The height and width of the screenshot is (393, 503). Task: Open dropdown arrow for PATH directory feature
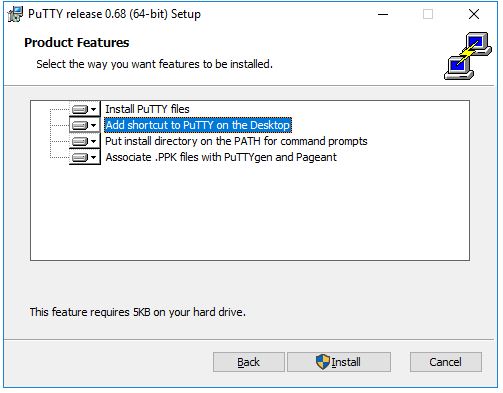click(94, 141)
